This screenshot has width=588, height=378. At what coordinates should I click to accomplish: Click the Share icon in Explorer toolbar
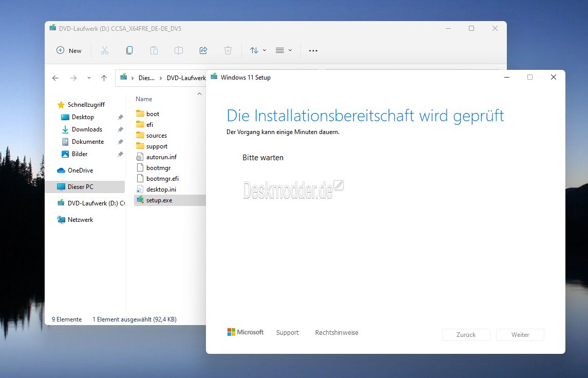[203, 51]
